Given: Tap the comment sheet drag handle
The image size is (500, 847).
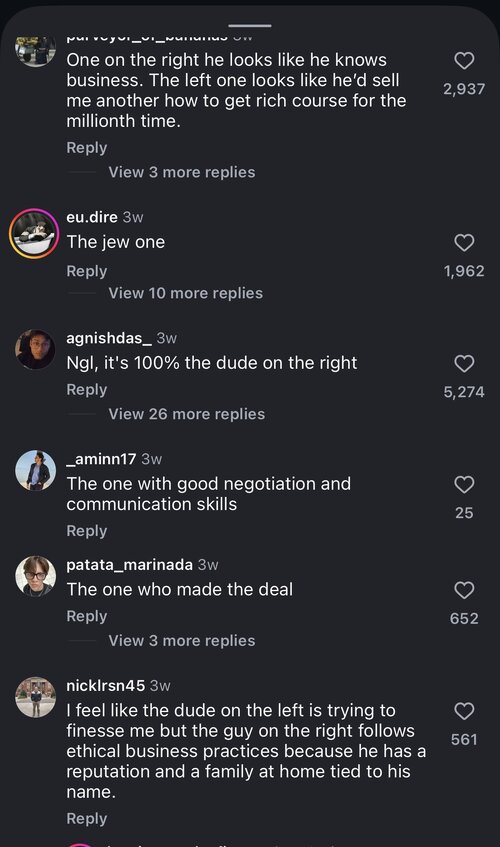Looking at the screenshot, I should [250, 26].
